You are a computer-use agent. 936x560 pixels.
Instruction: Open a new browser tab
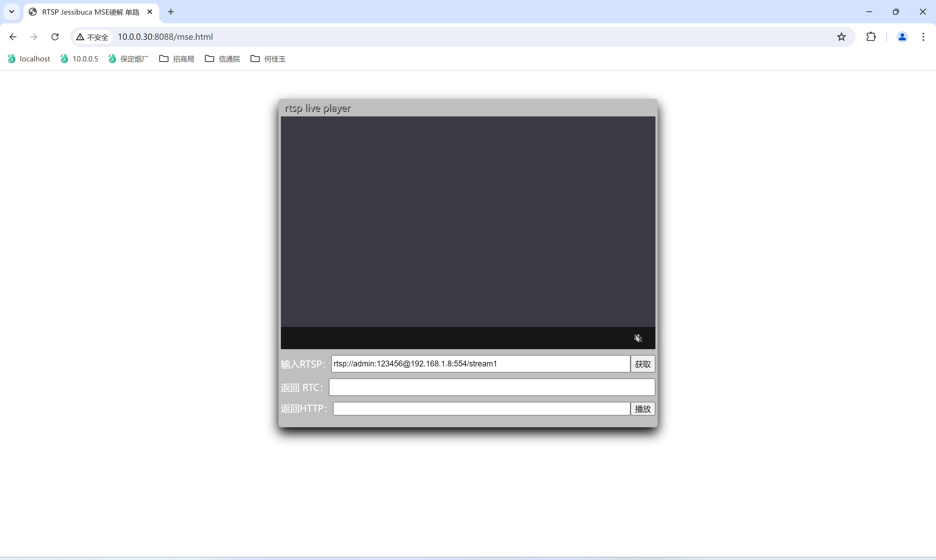click(171, 12)
